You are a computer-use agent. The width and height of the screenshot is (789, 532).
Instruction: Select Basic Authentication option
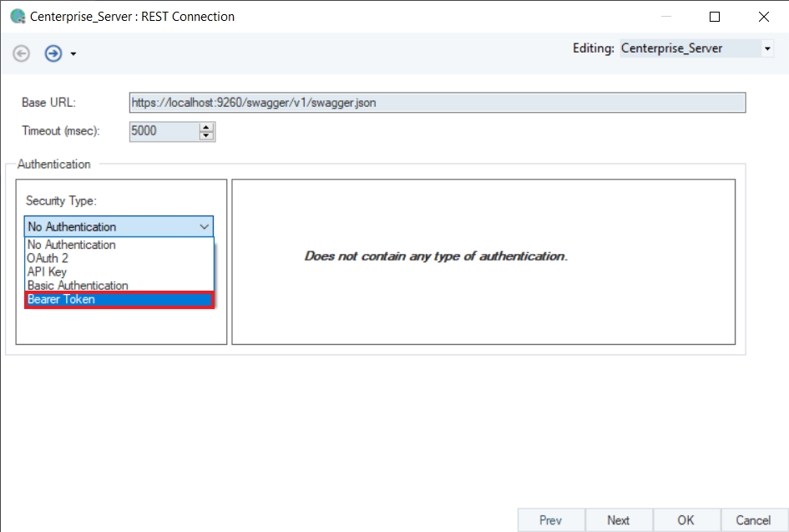point(78,286)
